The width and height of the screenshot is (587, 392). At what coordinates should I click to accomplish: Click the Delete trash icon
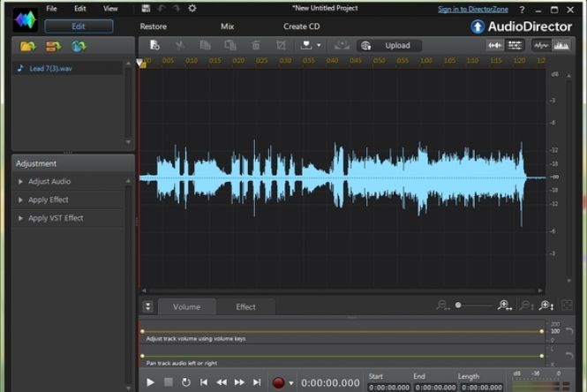[256, 45]
